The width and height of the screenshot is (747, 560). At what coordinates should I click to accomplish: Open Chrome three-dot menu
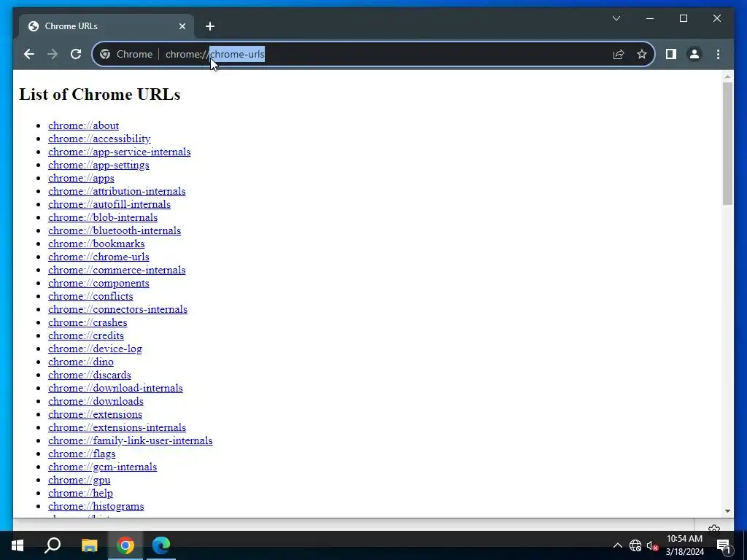718,54
